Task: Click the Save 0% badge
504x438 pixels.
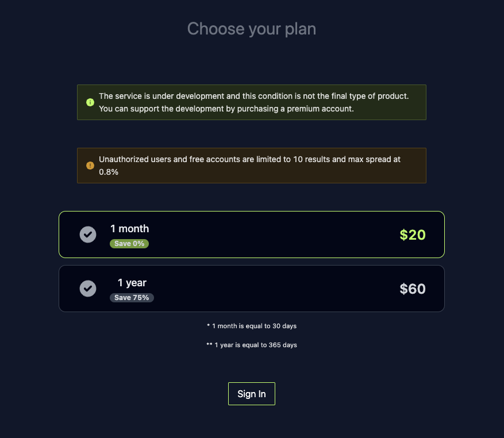Action: click(x=129, y=244)
